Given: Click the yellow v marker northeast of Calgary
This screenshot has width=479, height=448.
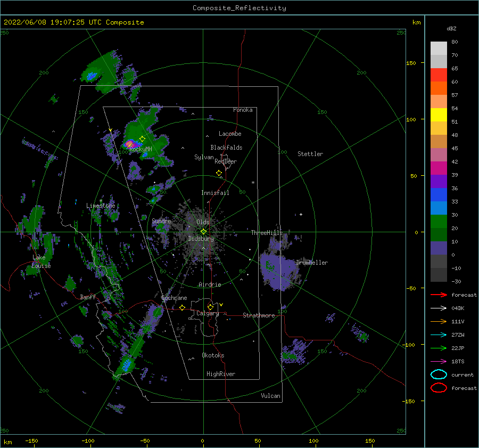Looking at the screenshot, I should 221,305.
